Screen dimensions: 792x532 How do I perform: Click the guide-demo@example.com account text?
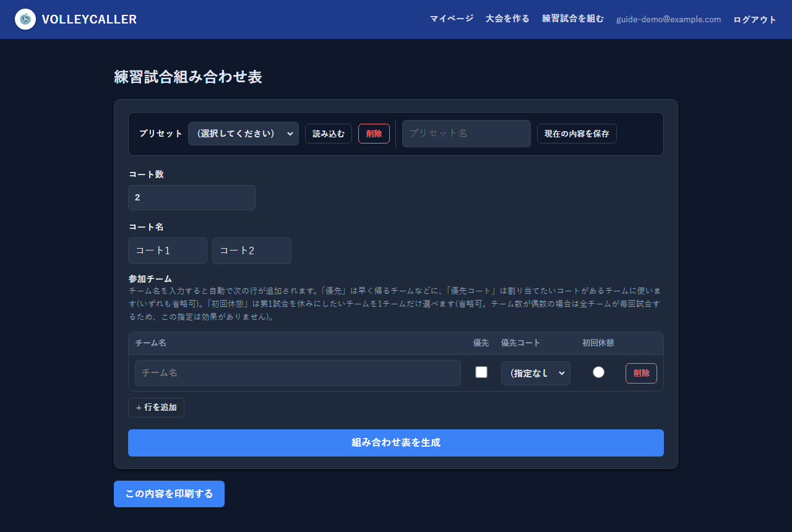pos(669,19)
